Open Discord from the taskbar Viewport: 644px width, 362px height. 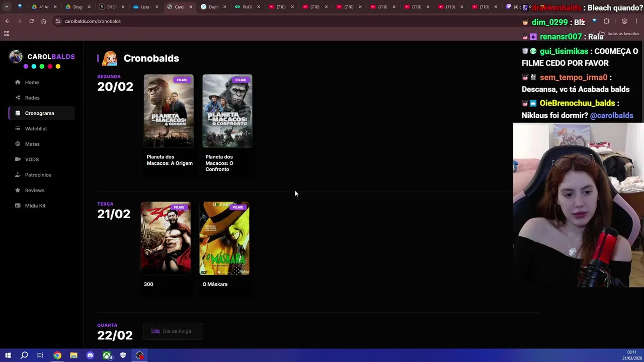point(90,355)
